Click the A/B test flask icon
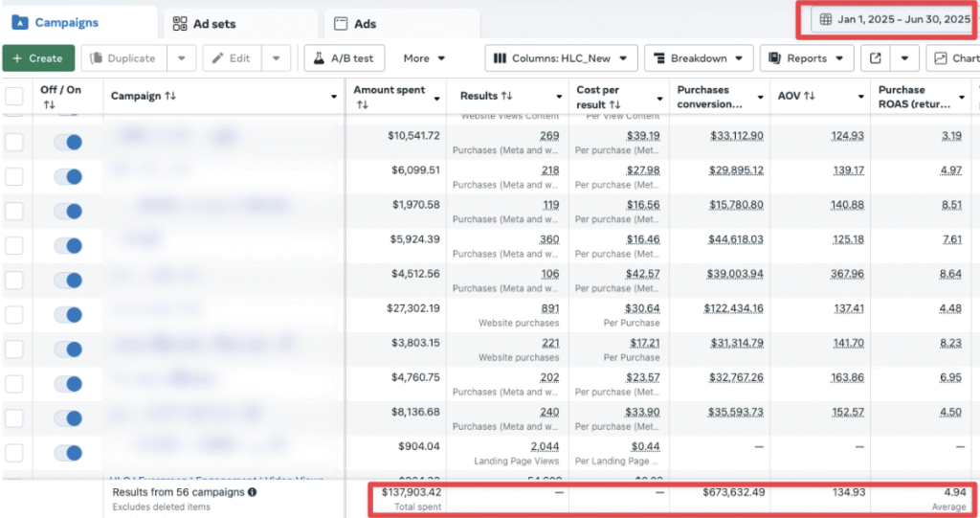This screenshot has height=518, width=980. point(319,58)
